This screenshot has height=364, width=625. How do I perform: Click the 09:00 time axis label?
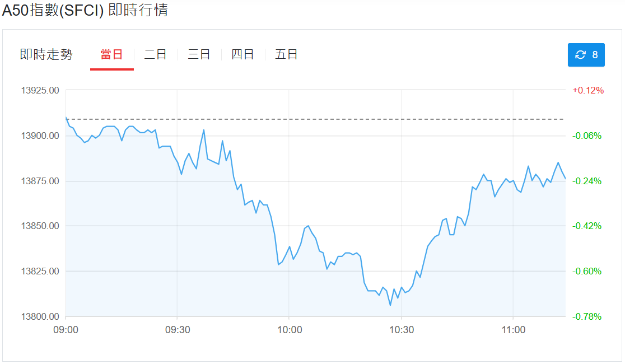66,330
